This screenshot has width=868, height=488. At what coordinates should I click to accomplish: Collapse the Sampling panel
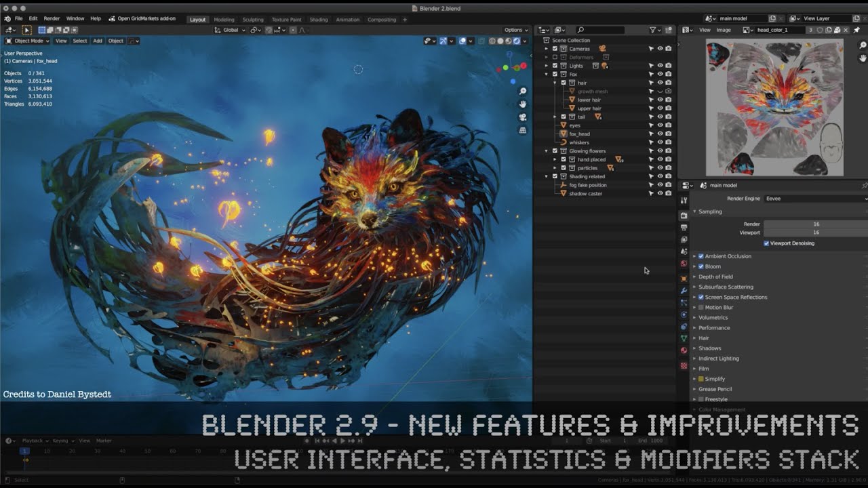coord(694,211)
